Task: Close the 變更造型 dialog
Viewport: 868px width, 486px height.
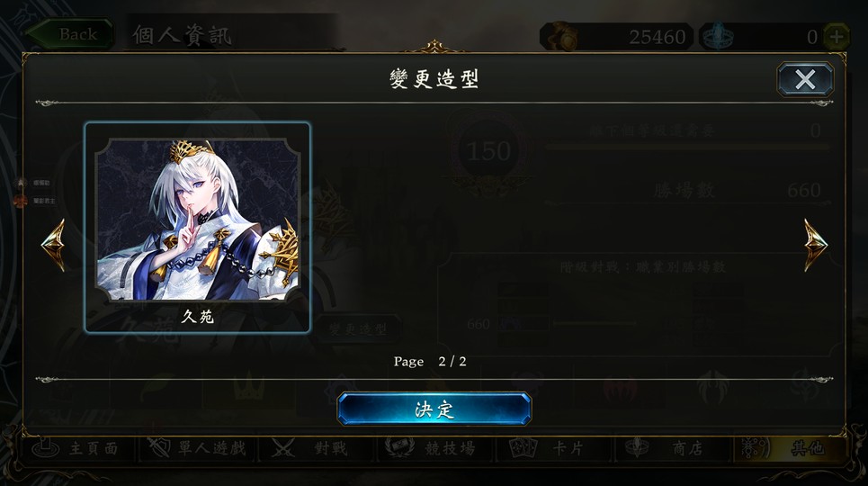Action: [x=805, y=79]
